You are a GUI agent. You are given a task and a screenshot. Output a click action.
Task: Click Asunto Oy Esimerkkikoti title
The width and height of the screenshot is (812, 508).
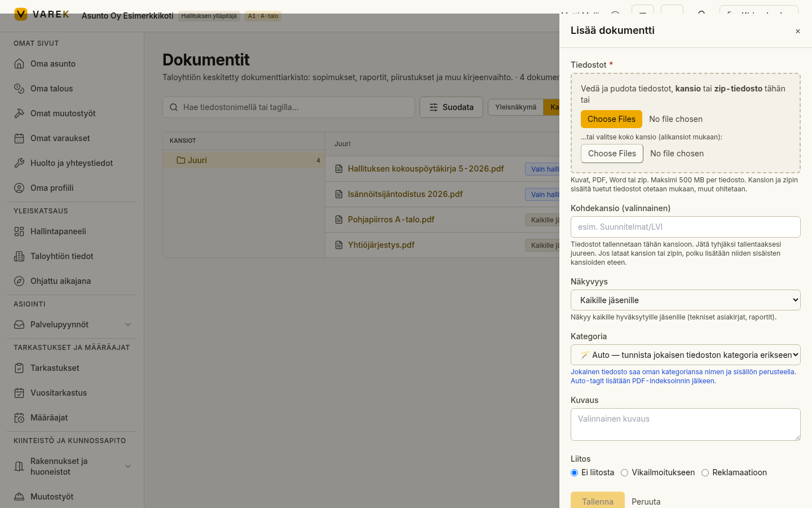(127, 16)
